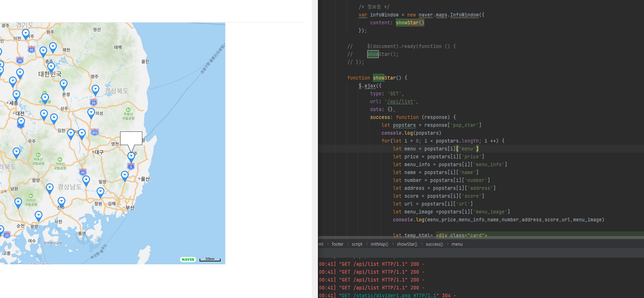Click the 대구 city label on map
This screenshot has height=298, width=644.
(99, 152)
